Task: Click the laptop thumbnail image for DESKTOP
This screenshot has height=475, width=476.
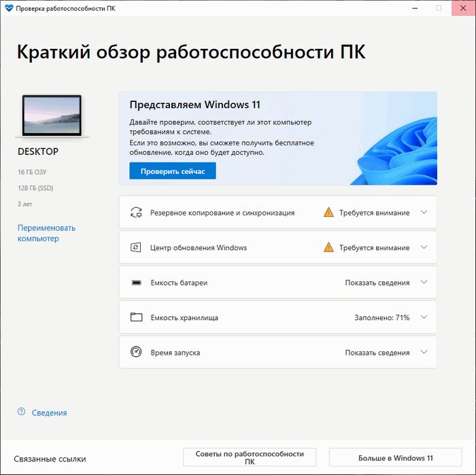Action: coord(52,116)
